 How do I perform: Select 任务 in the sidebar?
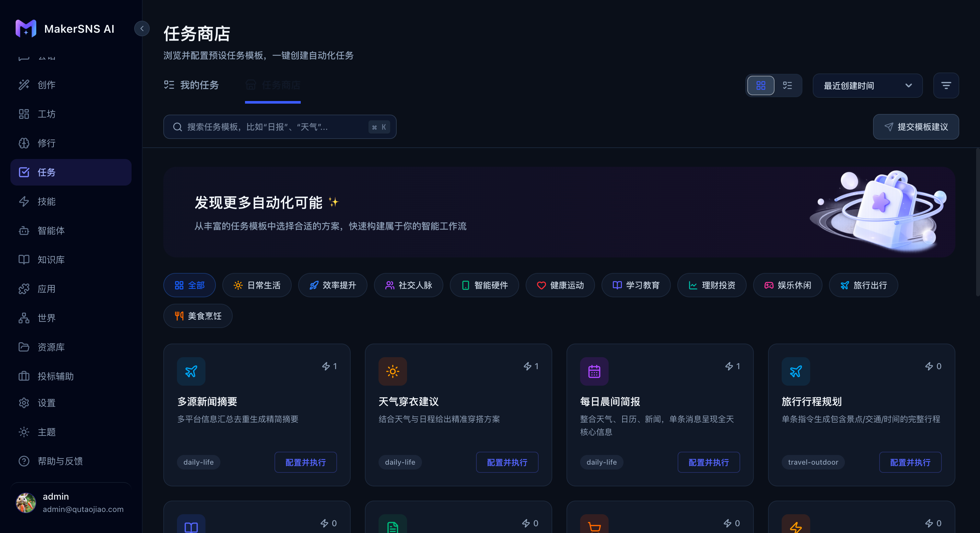tap(71, 172)
